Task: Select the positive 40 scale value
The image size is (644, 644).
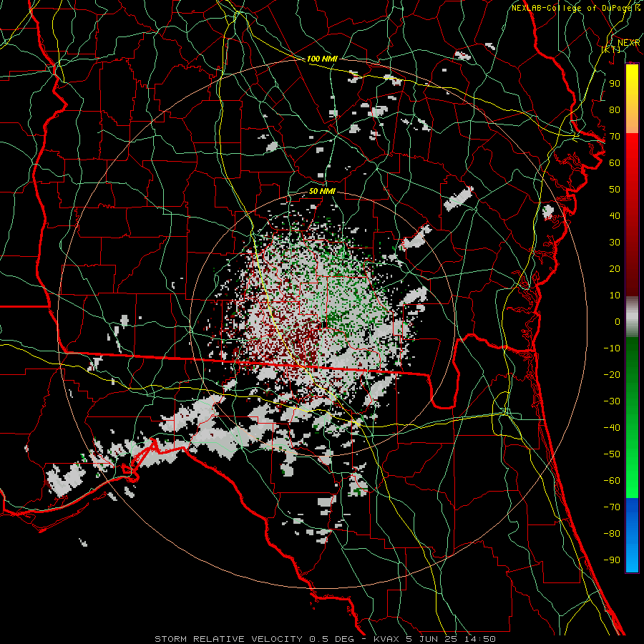Action: tap(615, 216)
